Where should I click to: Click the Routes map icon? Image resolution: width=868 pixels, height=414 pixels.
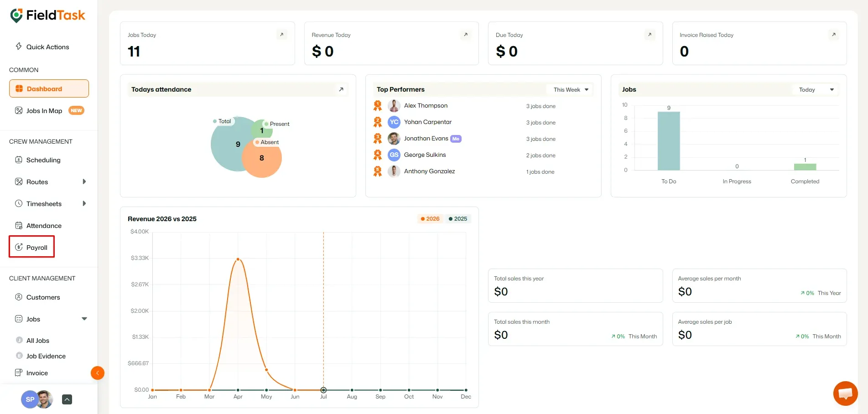point(19,181)
